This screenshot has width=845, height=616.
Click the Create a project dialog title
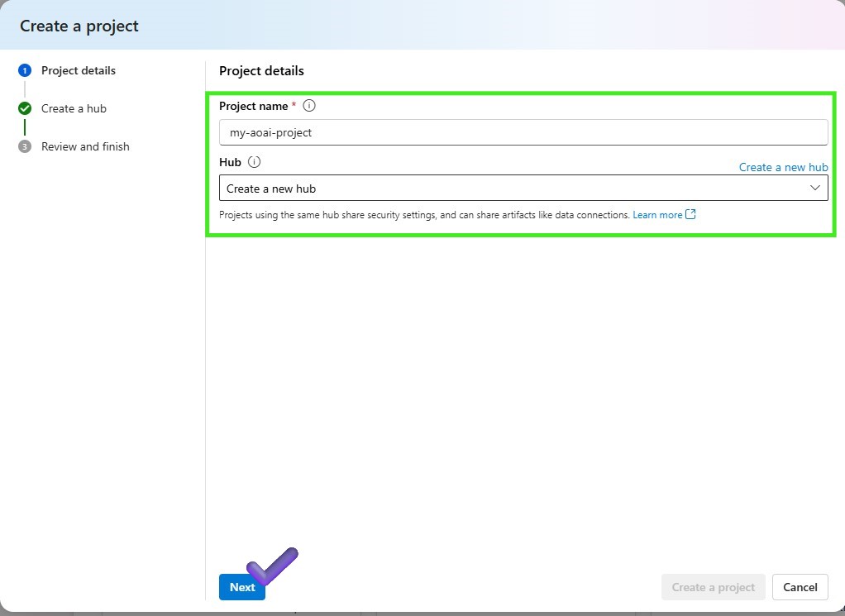79,26
